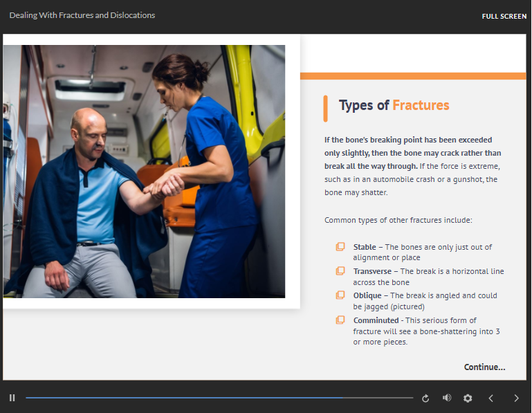This screenshot has height=413, width=532.
Task: Open the settings gear
Action: point(468,398)
